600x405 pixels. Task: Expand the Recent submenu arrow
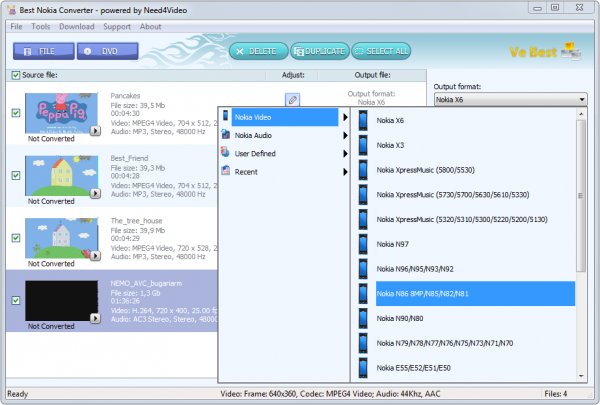click(x=345, y=172)
